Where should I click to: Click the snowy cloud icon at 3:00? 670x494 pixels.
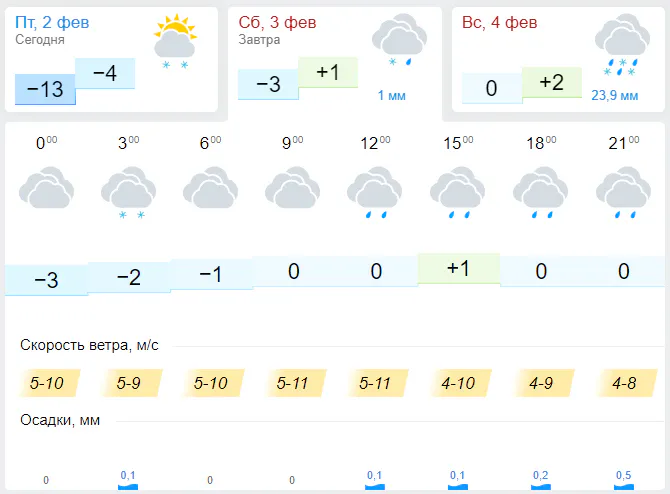pos(128,191)
